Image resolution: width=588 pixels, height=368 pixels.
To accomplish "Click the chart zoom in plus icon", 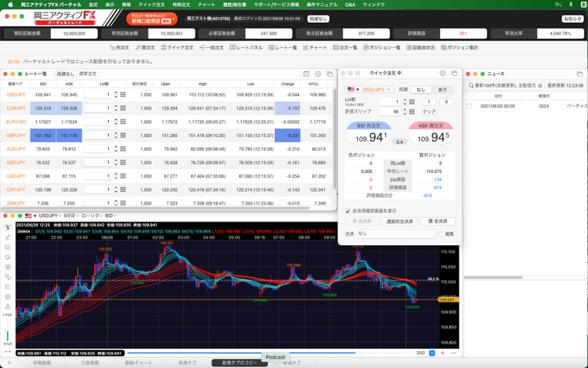I will [x=442, y=353].
